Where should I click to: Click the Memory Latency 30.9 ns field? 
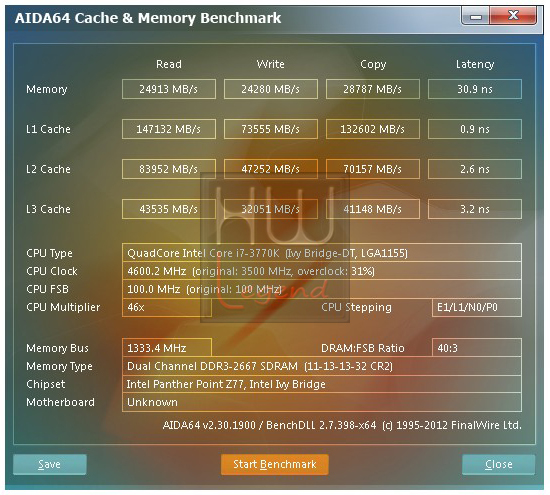[475, 89]
